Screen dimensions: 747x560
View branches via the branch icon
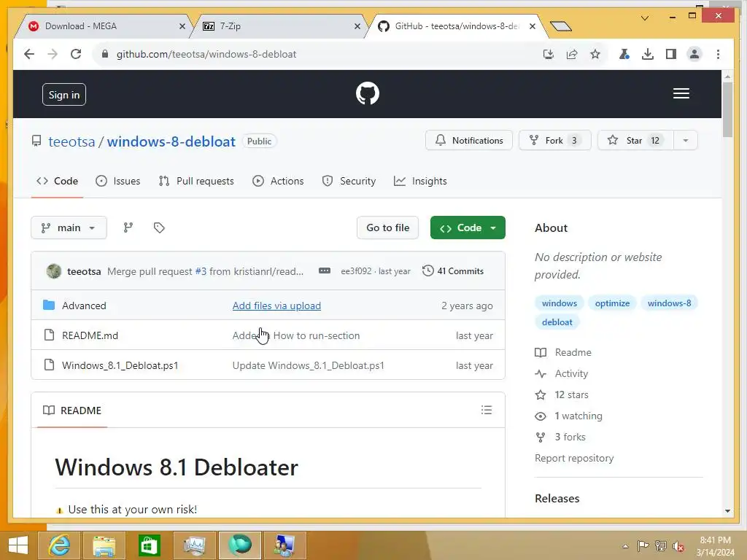(128, 227)
